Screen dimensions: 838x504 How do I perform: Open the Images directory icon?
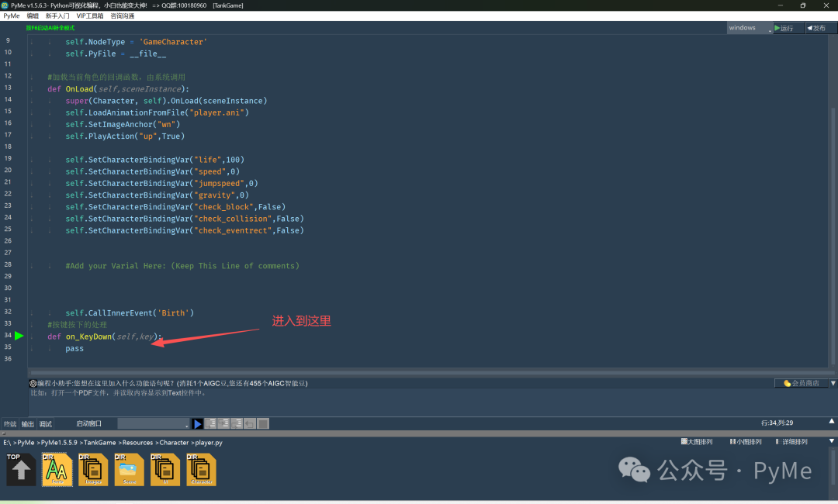(x=93, y=469)
